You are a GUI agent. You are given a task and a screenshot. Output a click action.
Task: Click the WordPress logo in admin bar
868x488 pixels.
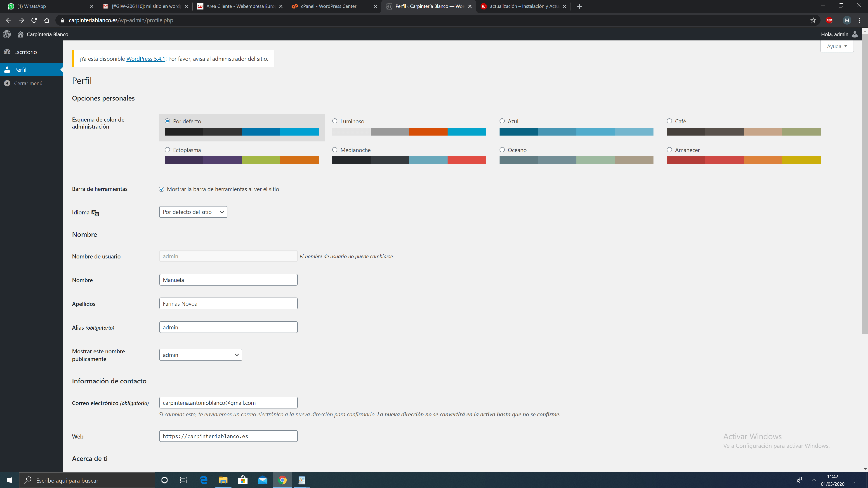[x=7, y=34]
